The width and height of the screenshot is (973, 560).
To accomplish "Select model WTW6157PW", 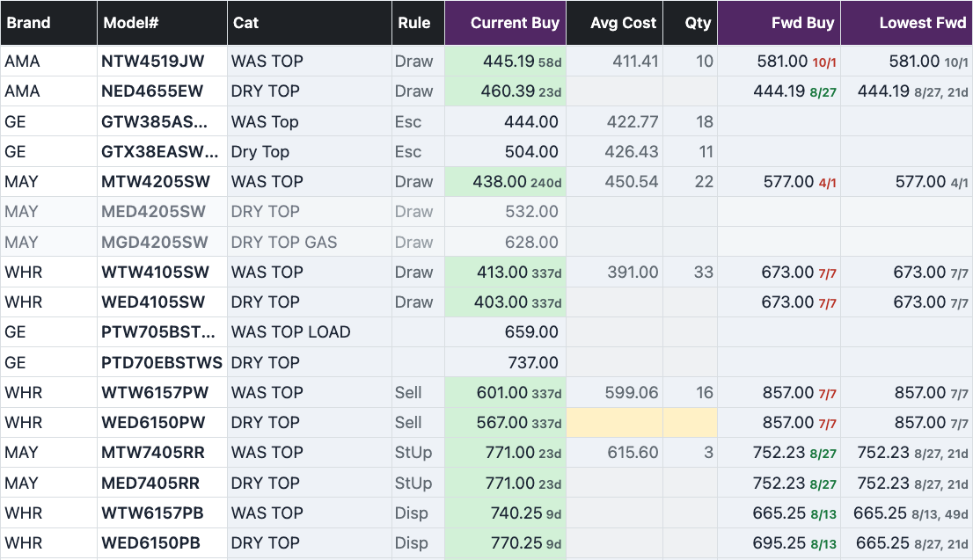I will (x=162, y=393).
